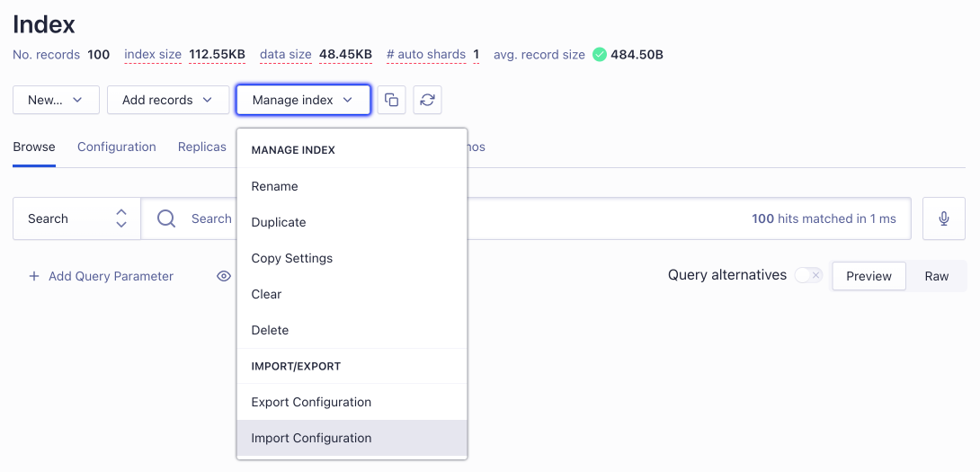Click the 484.50B record size value
980x472 pixels.
(637, 54)
